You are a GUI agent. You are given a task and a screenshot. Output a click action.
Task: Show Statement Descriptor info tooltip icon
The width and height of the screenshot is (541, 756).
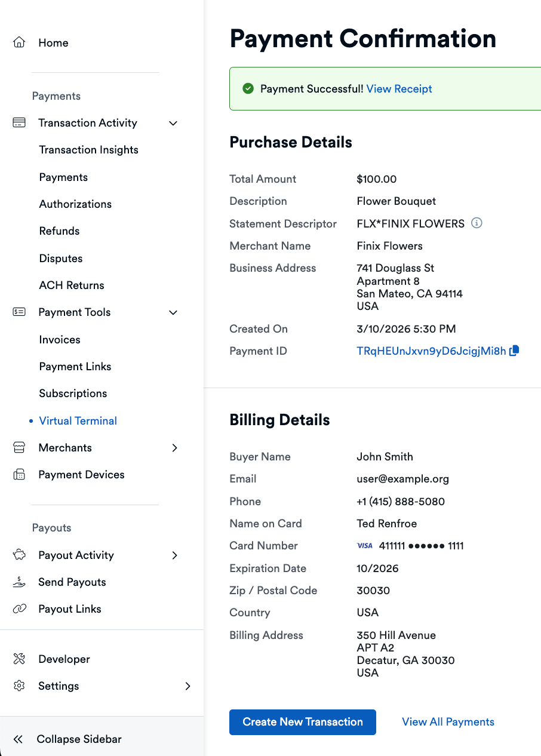477,223
